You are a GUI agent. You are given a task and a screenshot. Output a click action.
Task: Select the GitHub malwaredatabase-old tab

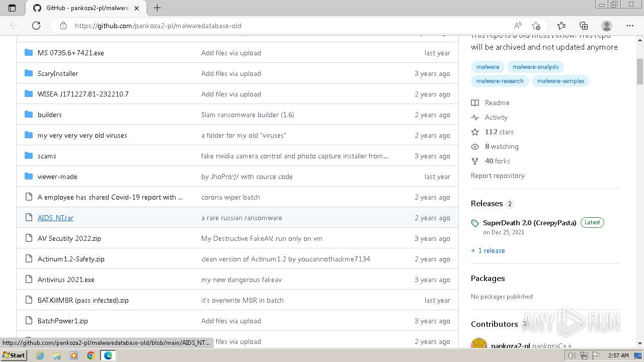(85, 8)
